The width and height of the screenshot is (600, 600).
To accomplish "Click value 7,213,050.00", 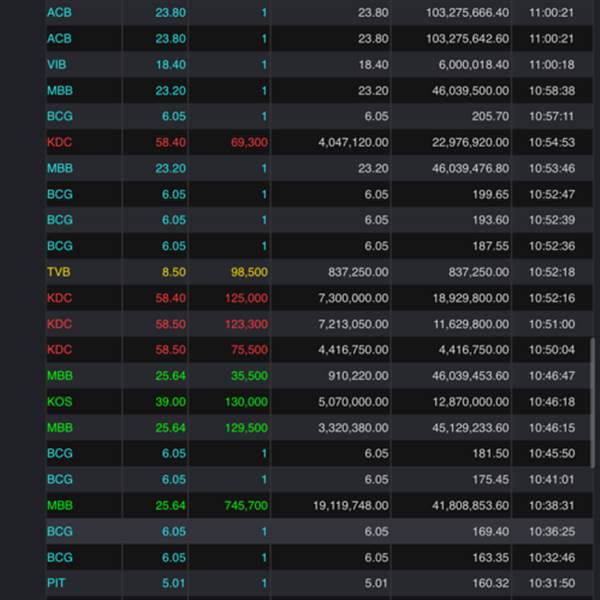I will tap(353, 324).
